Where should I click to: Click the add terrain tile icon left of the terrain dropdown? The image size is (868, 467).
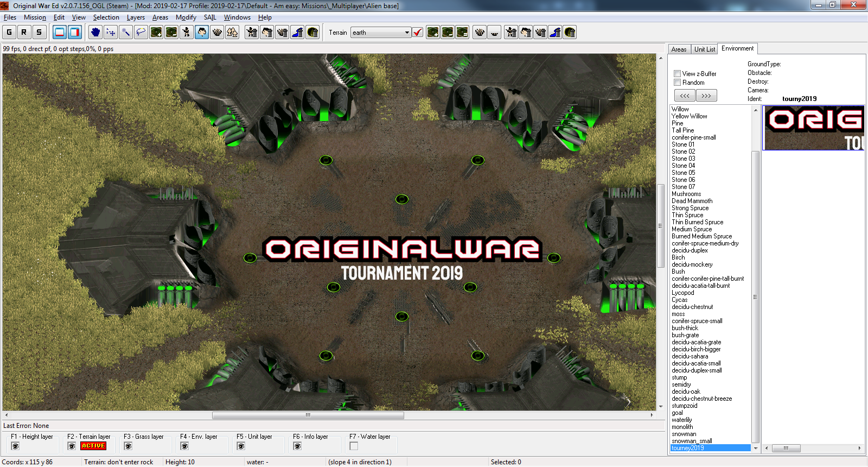tap(156, 32)
